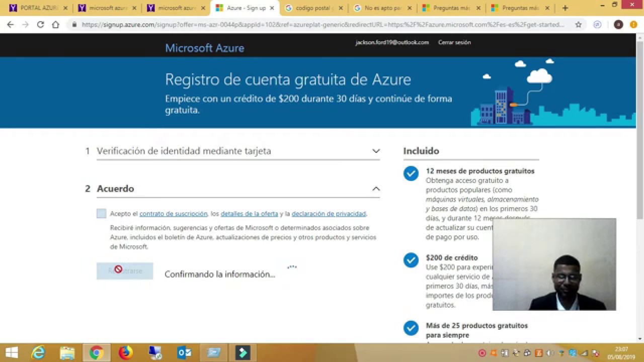644x362 pixels.
Task: Open the green arrow app on the taskbar
Action: coord(243,352)
